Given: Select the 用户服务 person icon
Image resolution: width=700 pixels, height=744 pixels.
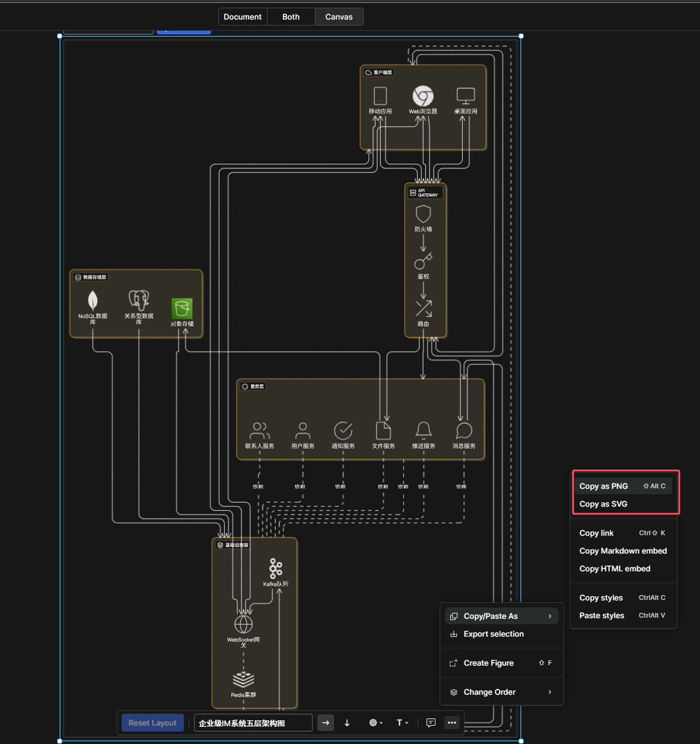Looking at the screenshot, I should point(303,431).
